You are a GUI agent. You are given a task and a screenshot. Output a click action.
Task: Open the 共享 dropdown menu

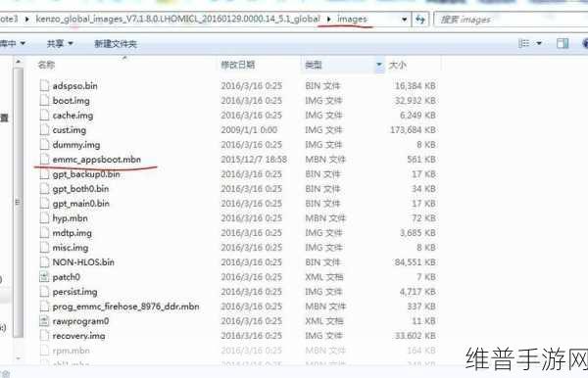[60, 43]
